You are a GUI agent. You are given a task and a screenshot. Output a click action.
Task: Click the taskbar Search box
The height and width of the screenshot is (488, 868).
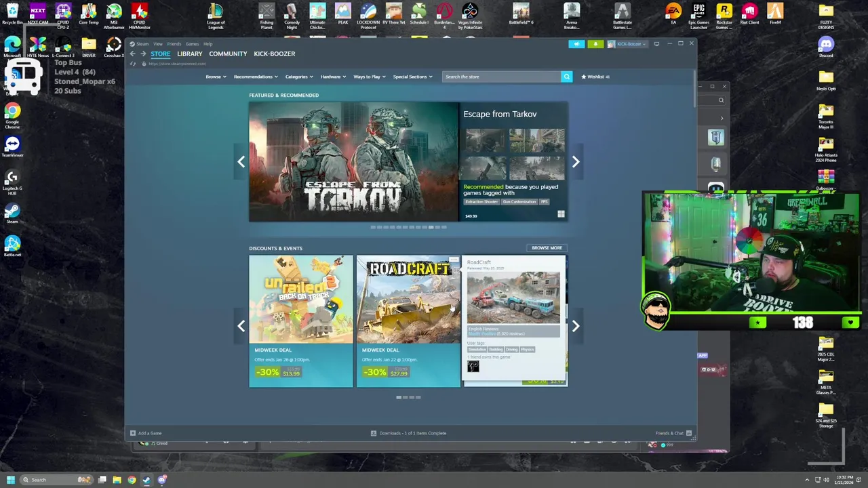tap(56, 480)
